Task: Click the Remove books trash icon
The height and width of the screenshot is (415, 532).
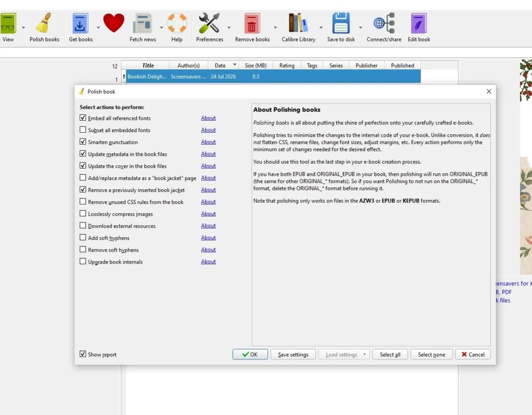Action: 252,23
